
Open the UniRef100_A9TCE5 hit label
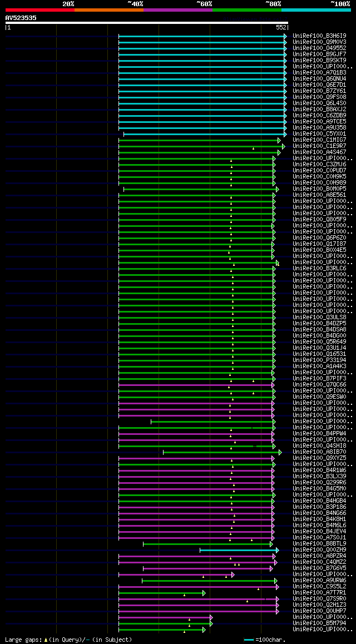click(x=319, y=122)
